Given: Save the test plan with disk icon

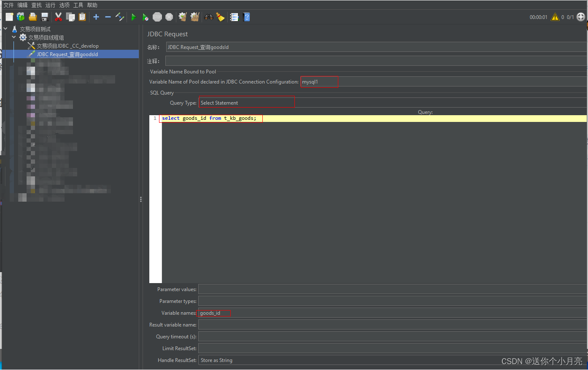Looking at the screenshot, I should coord(45,17).
